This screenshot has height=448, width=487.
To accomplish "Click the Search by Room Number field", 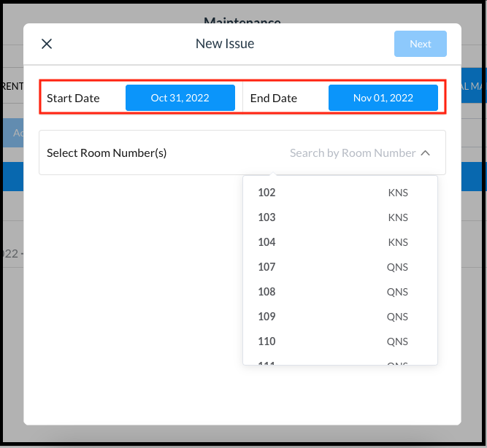I will 352,153.
